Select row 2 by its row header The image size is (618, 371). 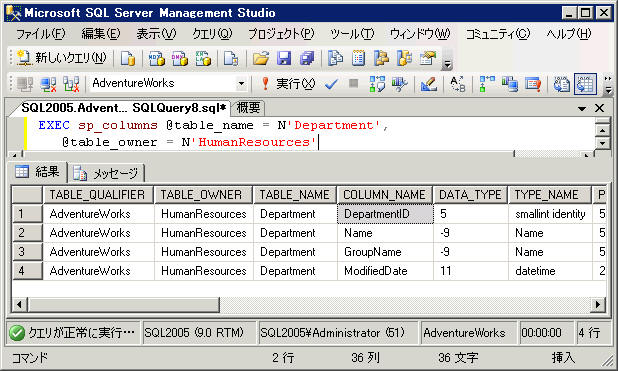coord(27,233)
